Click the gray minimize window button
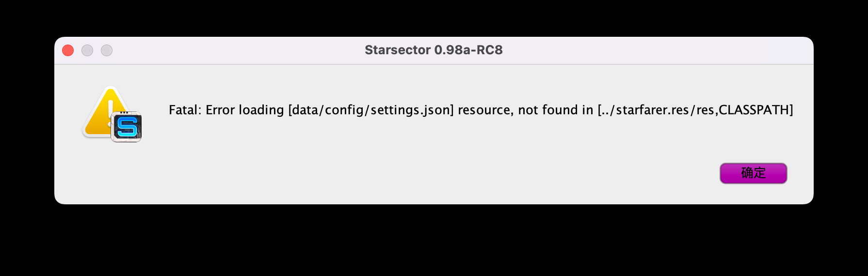 click(87, 50)
